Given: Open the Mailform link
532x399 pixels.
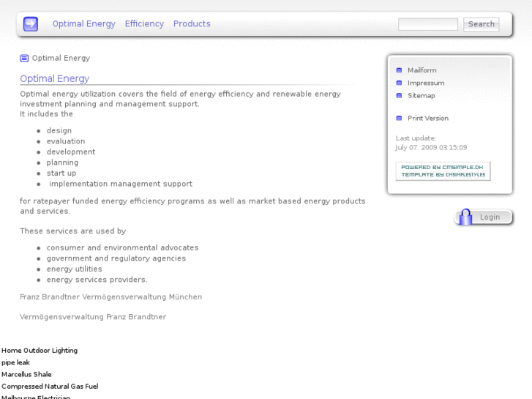Looking at the screenshot, I should point(422,70).
